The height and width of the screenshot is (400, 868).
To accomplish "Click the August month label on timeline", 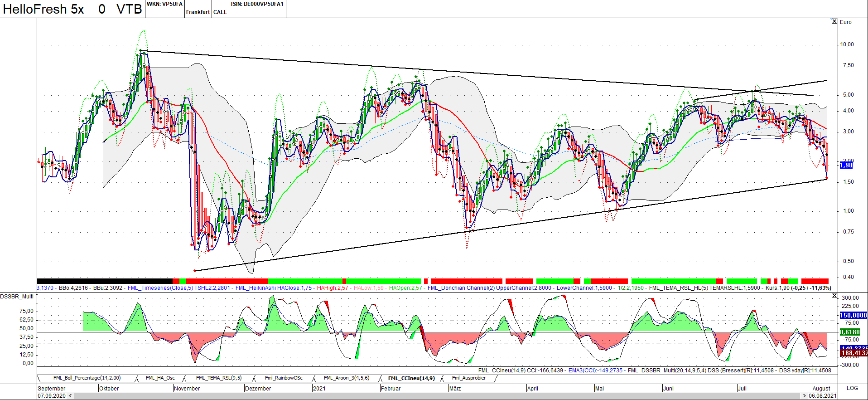I will coord(821,389).
